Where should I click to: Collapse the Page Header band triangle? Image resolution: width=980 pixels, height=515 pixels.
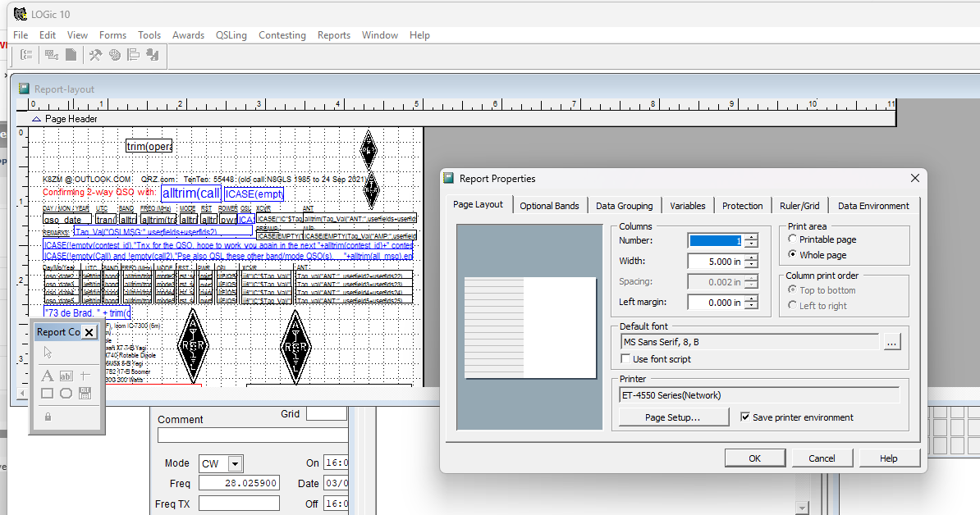(x=36, y=119)
